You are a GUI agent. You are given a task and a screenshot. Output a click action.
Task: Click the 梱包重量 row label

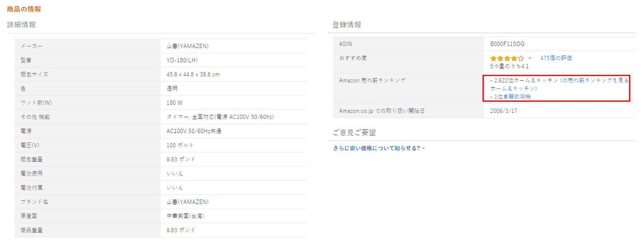pyautogui.click(x=32, y=159)
